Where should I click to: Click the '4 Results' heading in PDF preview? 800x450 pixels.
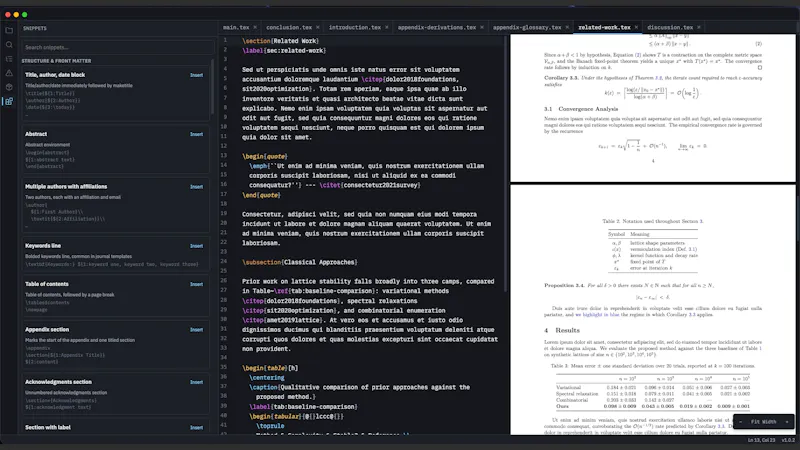click(562, 330)
